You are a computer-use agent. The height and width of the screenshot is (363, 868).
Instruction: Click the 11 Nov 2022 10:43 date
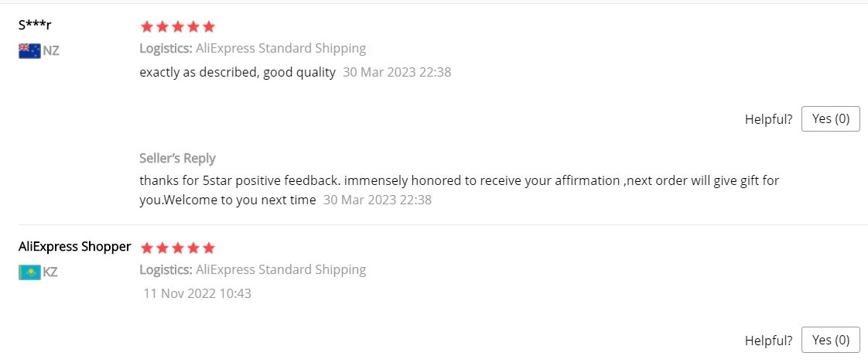point(197,293)
